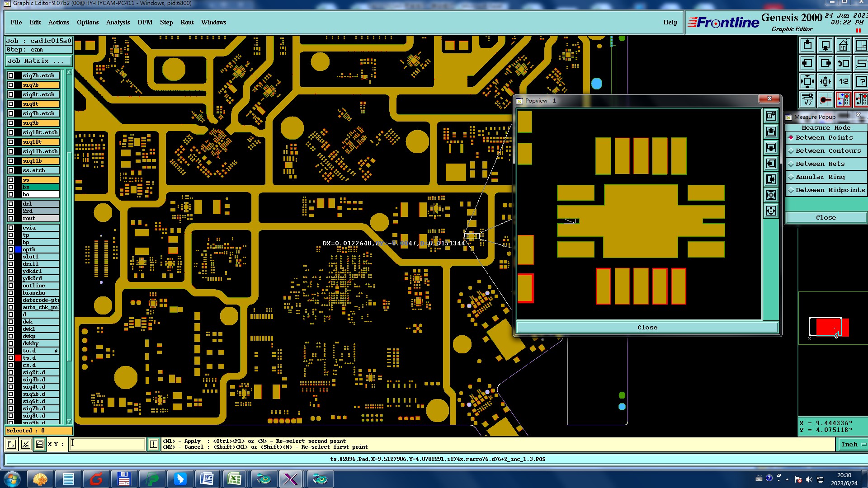Click the exclamation mark icon beside XY field

pos(154,444)
